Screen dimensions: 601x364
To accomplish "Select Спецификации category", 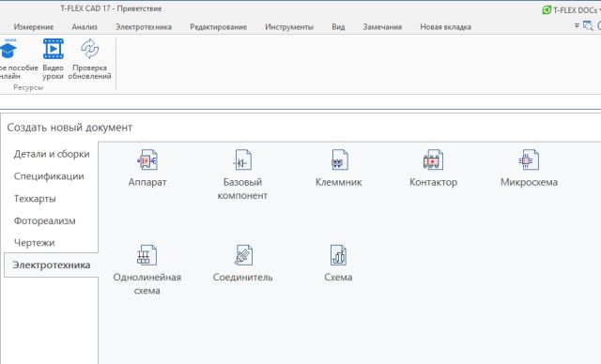I will (49, 176).
